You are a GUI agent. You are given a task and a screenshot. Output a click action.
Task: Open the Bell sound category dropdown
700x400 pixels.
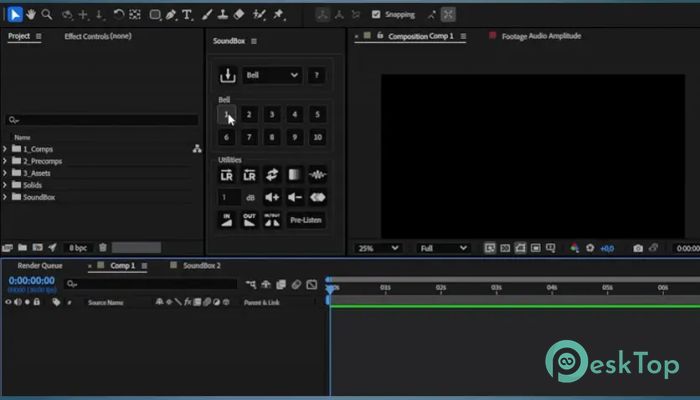[x=272, y=75]
